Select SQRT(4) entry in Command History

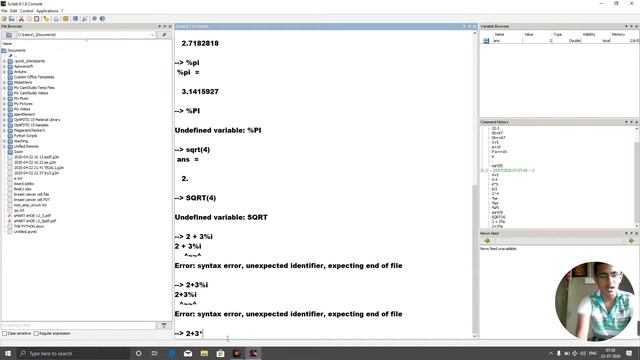pos(498,217)
